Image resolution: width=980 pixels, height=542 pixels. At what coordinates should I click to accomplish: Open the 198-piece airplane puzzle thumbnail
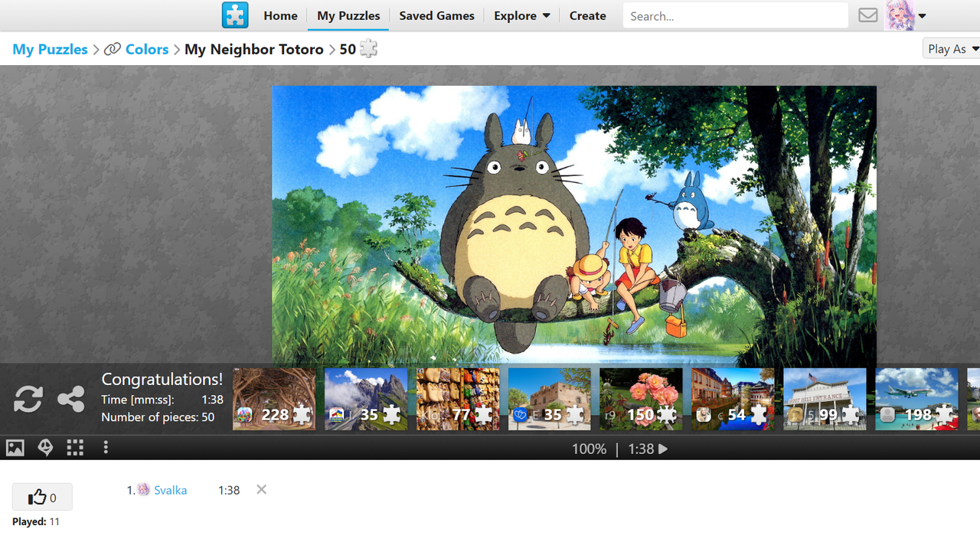point(917,399)
